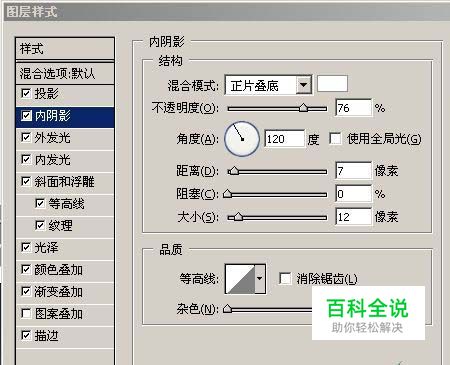Click the 距离 slider handle
Screen dimensions: 450x365
235,171
